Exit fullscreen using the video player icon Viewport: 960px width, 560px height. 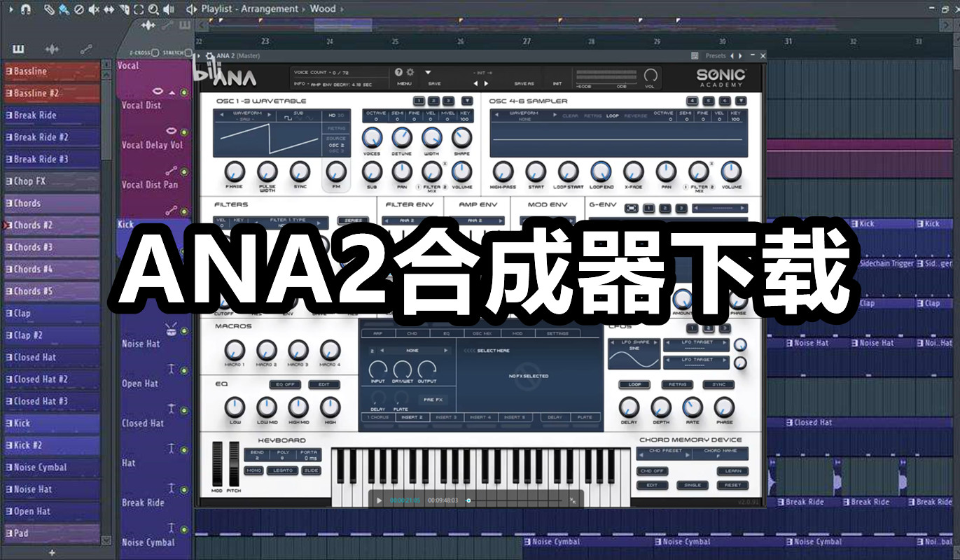point(573,500)
